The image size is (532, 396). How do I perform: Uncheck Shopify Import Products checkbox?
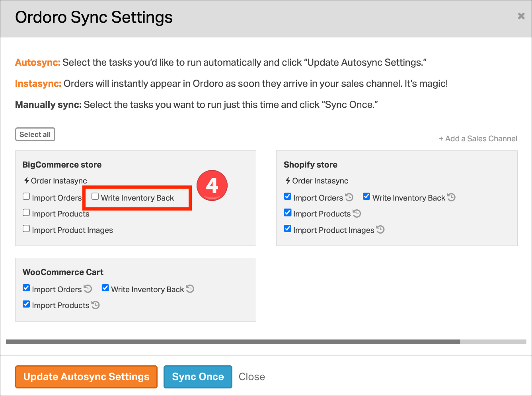pos(288,213)
